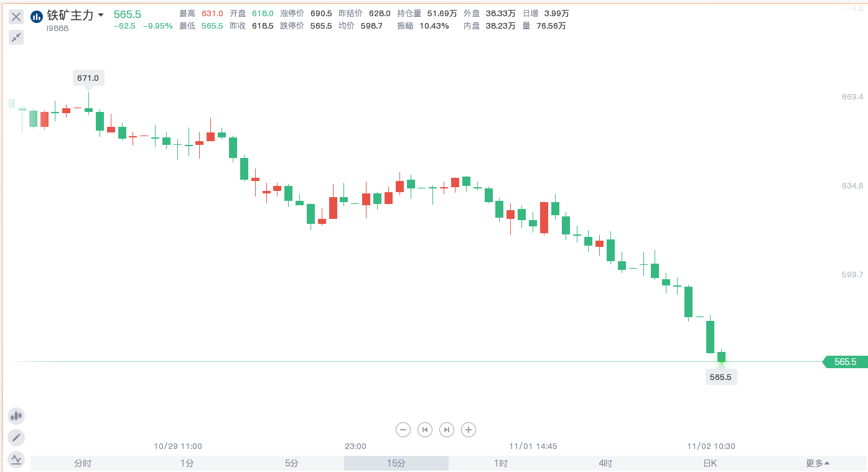Collapse the chart with the shrink arrows icon
The image size is (868, 472).
pos(16,38)
